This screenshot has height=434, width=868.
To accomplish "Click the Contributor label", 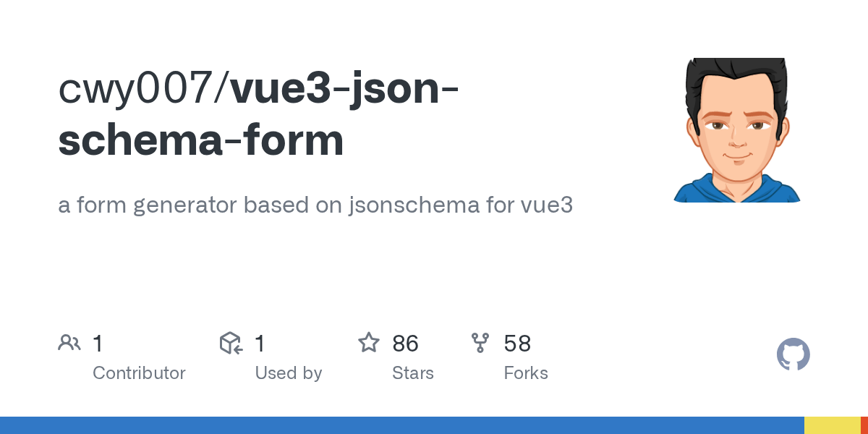I will [139, 373].
